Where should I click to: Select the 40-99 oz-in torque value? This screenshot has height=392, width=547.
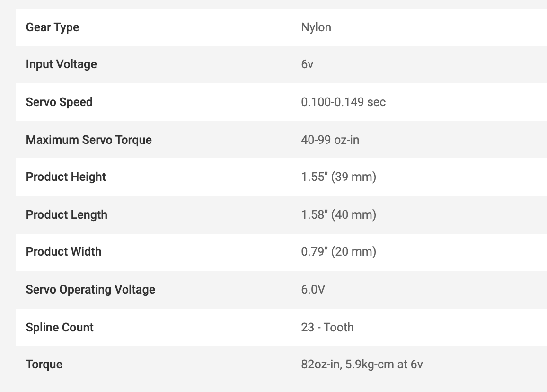(330, 140)
